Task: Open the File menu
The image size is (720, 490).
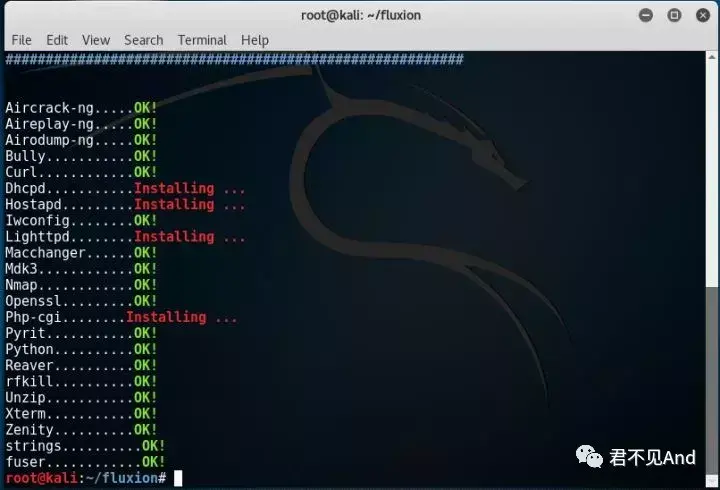Action: pos(22,40)
